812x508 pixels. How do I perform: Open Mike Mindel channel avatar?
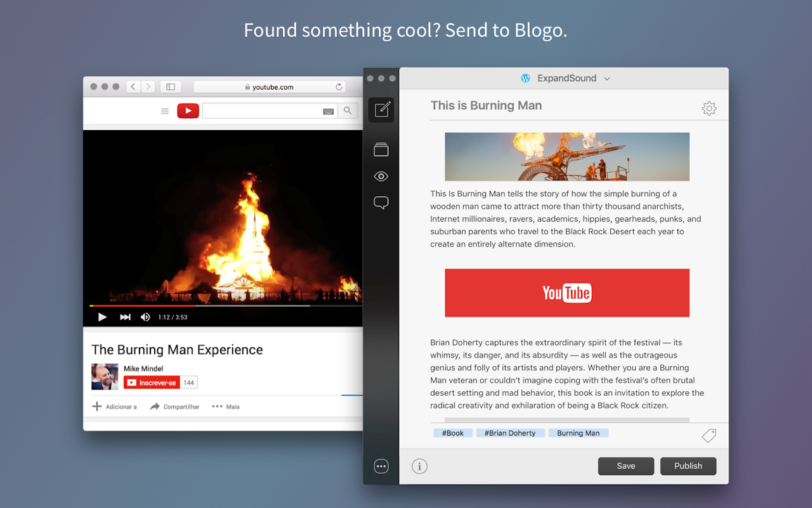pyautogui.click(x=105, y=377)
